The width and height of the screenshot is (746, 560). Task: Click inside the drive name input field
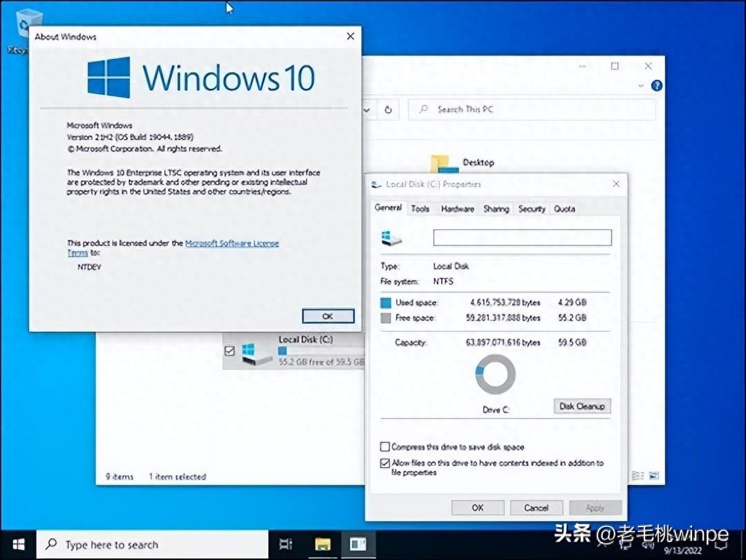point(522,237)
